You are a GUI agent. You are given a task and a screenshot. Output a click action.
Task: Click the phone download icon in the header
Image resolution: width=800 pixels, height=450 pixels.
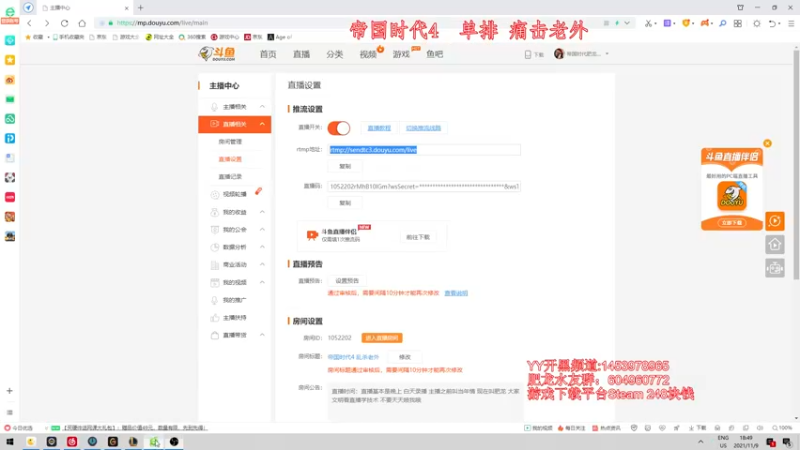[528, 54]
